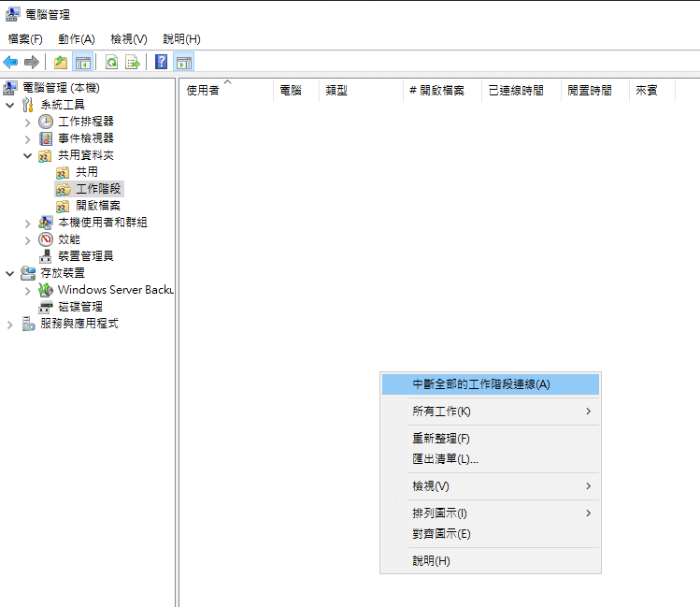Choose 重新整理(F) in context menu
The image size is (700, 607).
pyautogui.click(x=490, y=438)
